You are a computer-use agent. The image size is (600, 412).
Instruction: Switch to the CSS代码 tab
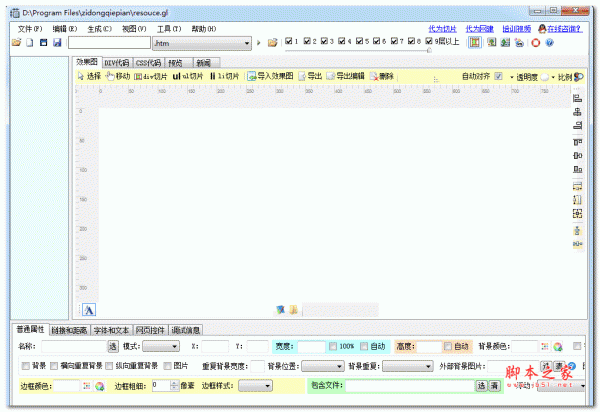(150, 62)
